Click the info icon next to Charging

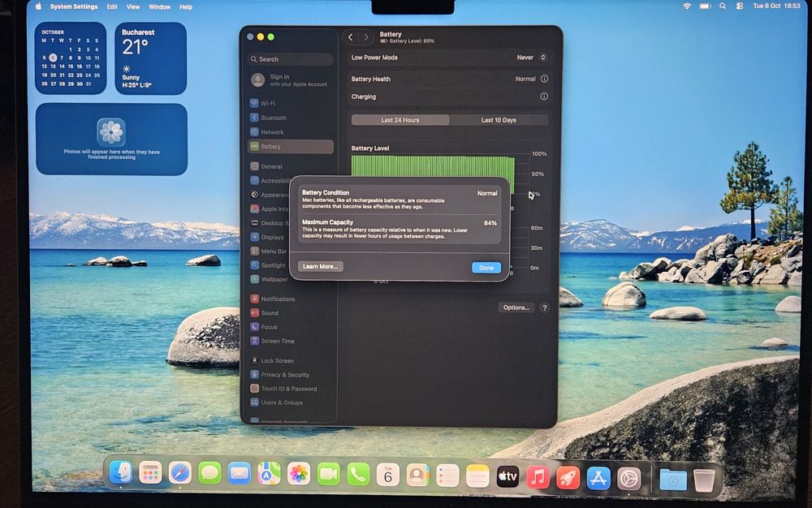[544, 97]
